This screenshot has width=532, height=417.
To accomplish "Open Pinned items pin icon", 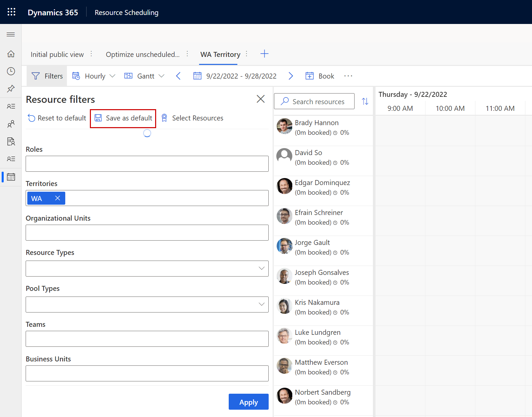I will [11, 89].
